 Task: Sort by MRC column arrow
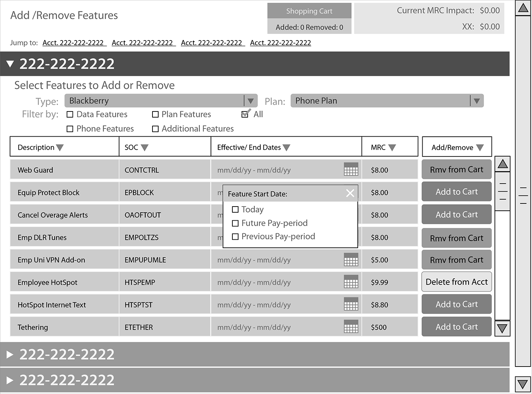(x=392, y=148)
